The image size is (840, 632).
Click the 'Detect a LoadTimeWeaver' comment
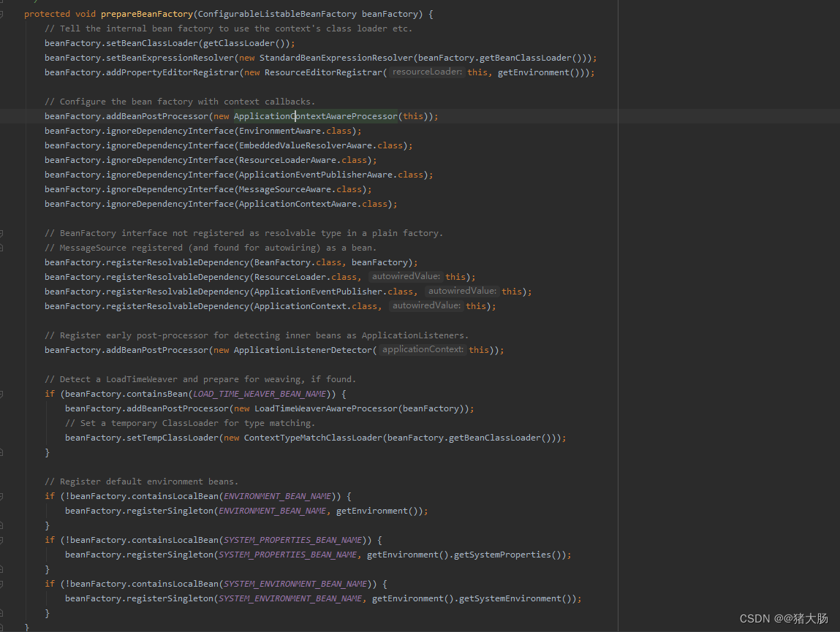coord(200,380)
